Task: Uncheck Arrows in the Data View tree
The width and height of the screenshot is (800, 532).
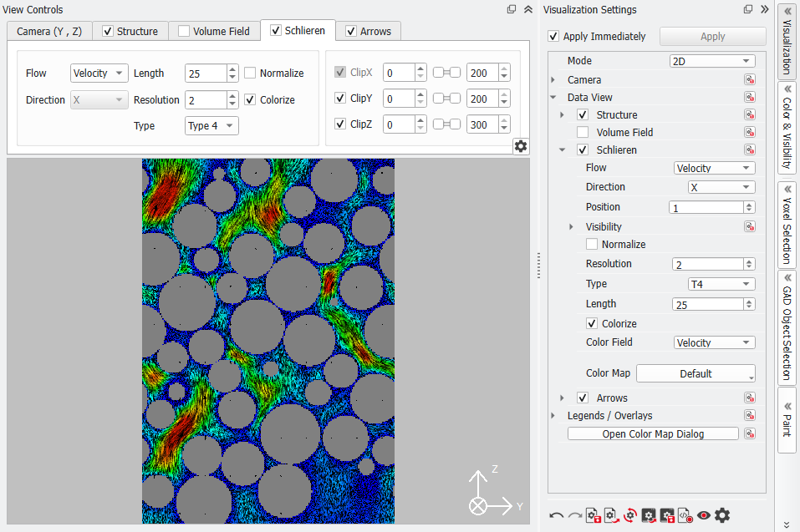Action: pos(583,398)
